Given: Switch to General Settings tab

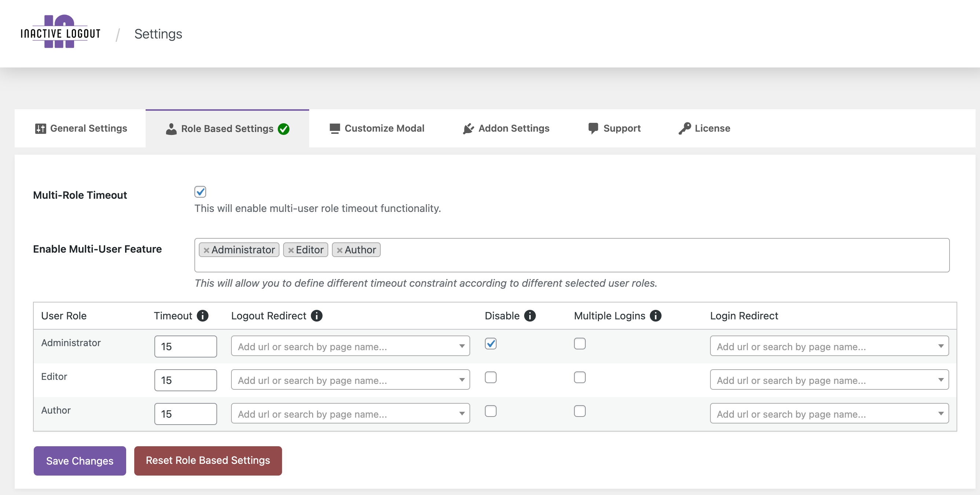Looking at the screenshot, I should click(80, 129).
